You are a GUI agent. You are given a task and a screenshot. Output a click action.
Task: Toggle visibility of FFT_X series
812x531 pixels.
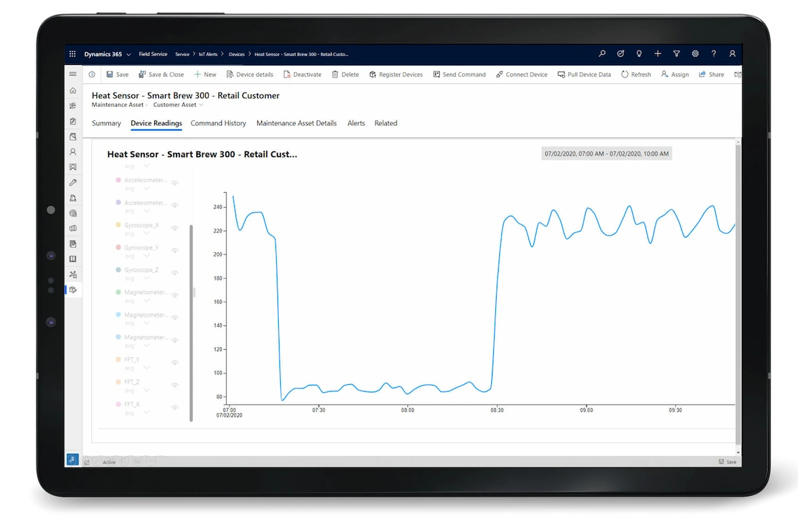pyautogui.click(x=175, y=407)
